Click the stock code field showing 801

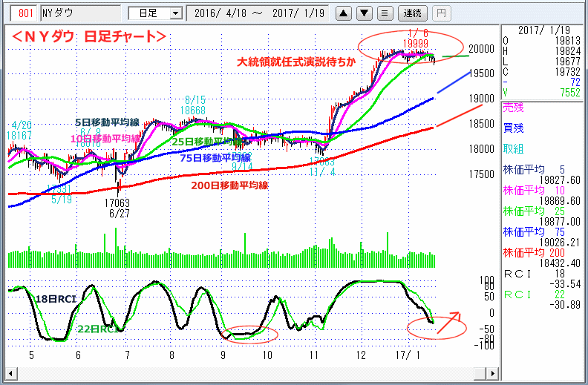pyautogui.click(x=25, y=13)
